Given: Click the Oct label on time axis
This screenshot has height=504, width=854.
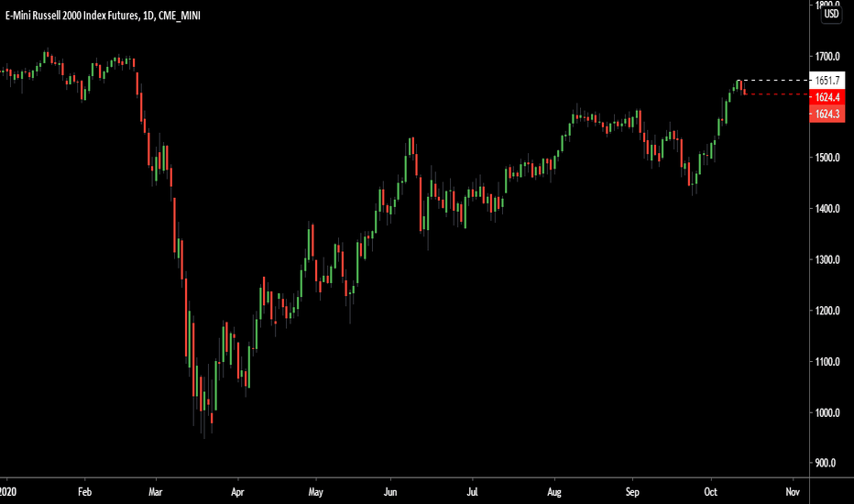Looking at the screenshot, I should tap(710, 492).
